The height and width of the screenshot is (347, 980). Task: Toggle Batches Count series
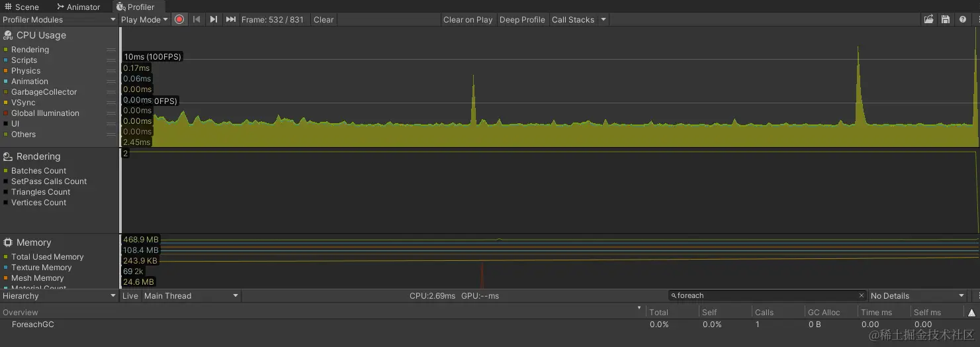pyautogui.click(x=5, y=171)
